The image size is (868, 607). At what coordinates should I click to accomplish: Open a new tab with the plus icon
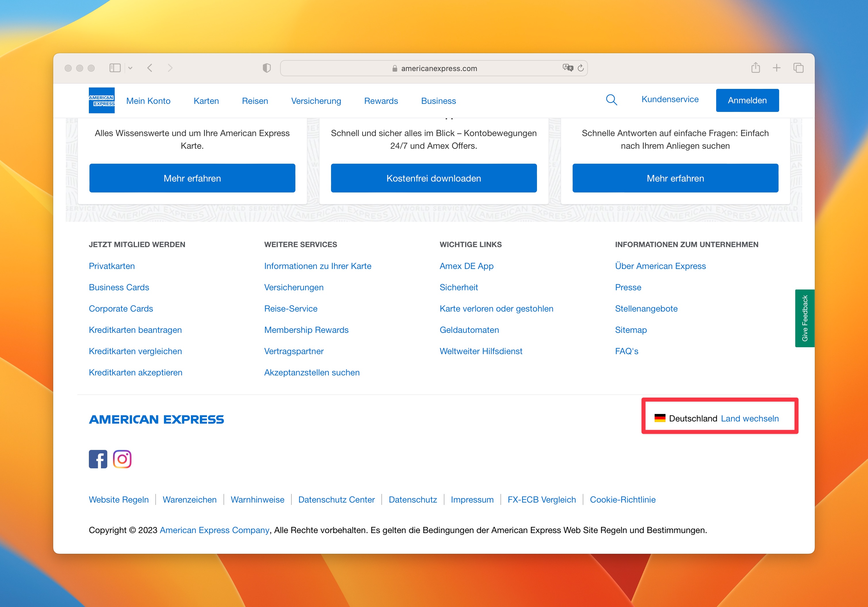tap(777, 68)
